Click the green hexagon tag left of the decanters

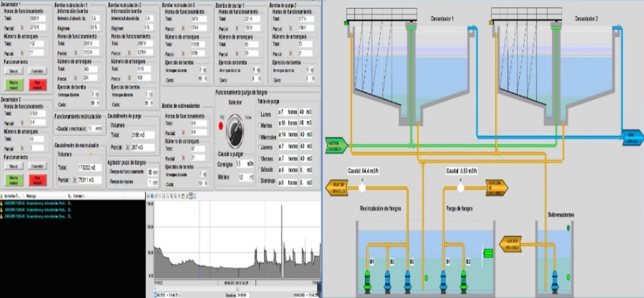click(x=336, y=145)
